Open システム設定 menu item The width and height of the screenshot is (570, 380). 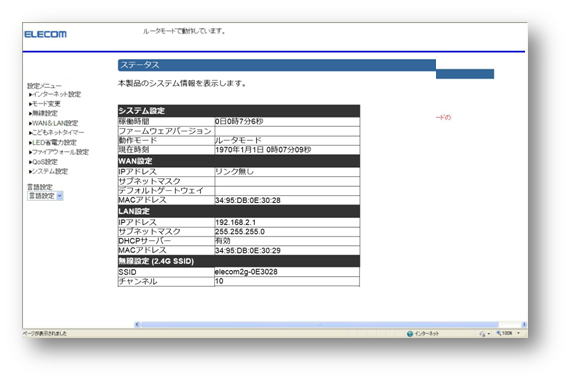pos(49,171)
